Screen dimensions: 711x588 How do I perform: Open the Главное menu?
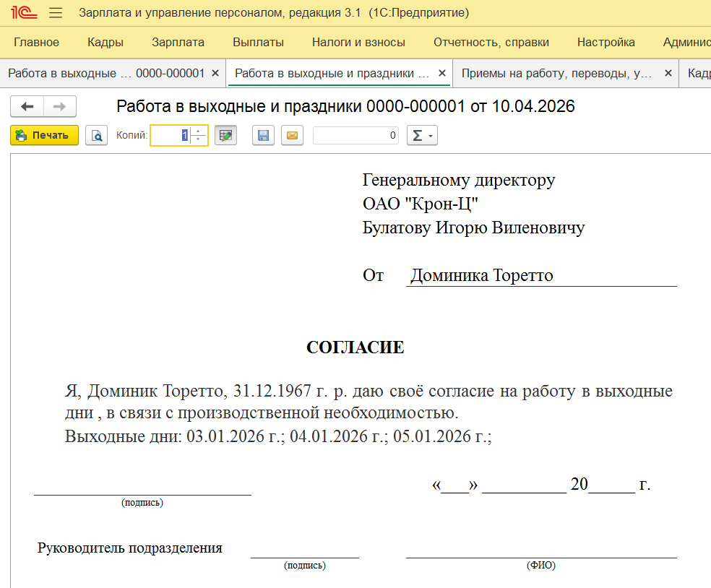[36, 42]
